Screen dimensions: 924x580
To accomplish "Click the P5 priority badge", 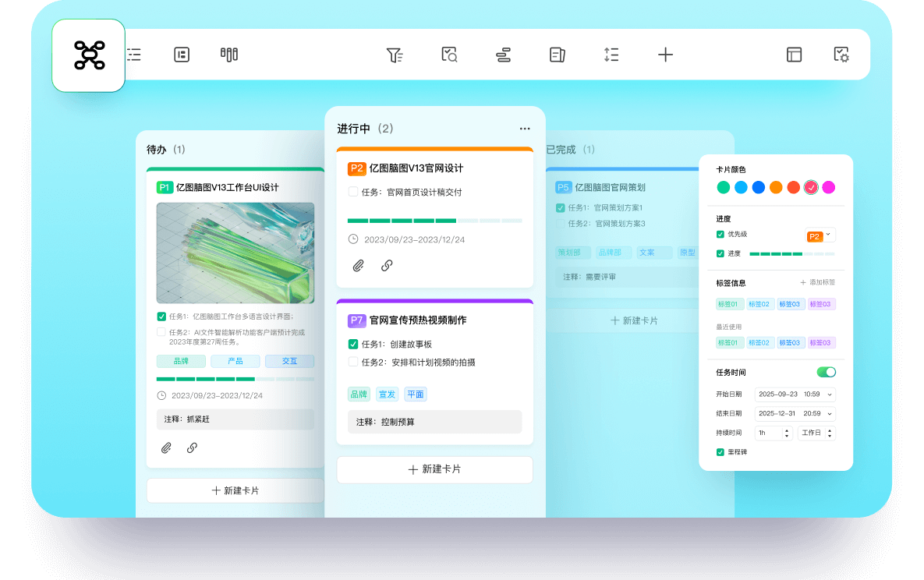I will pyautogui.click(x=563, y=187).
